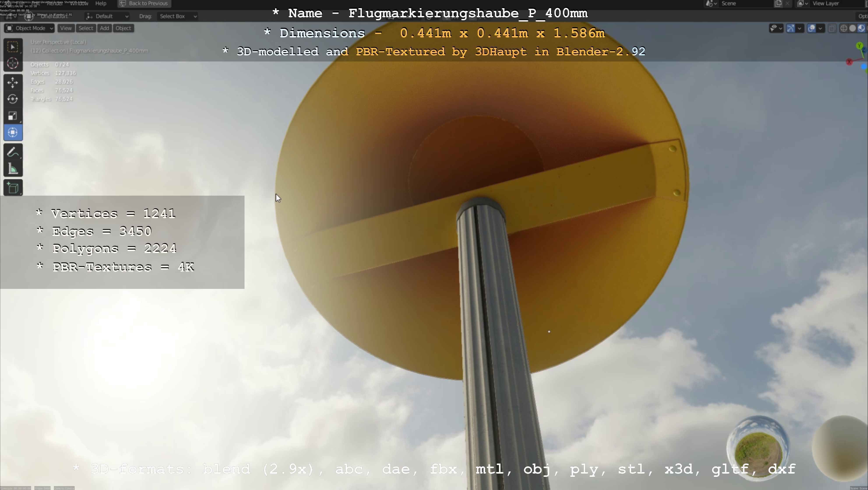Switch to Material Preview shading
Image resolution: width=868 pixels, height=490 pixels.
861,28
